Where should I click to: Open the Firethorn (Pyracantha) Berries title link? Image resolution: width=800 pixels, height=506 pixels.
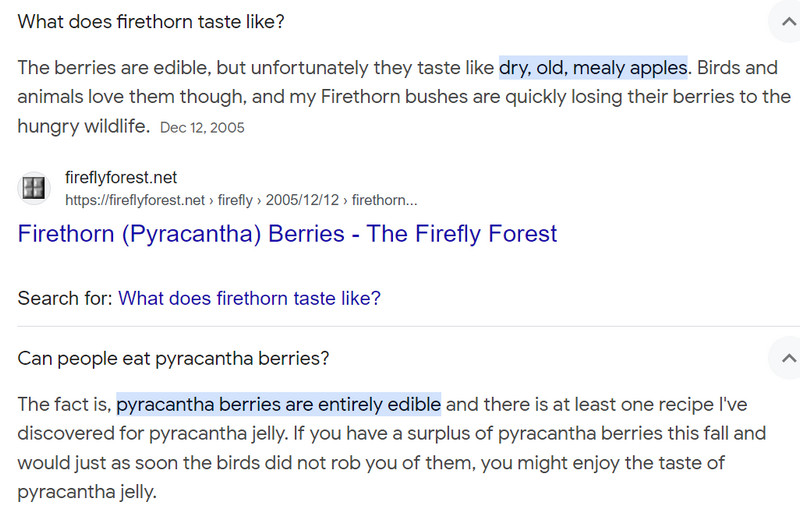[x=287, y=234]
